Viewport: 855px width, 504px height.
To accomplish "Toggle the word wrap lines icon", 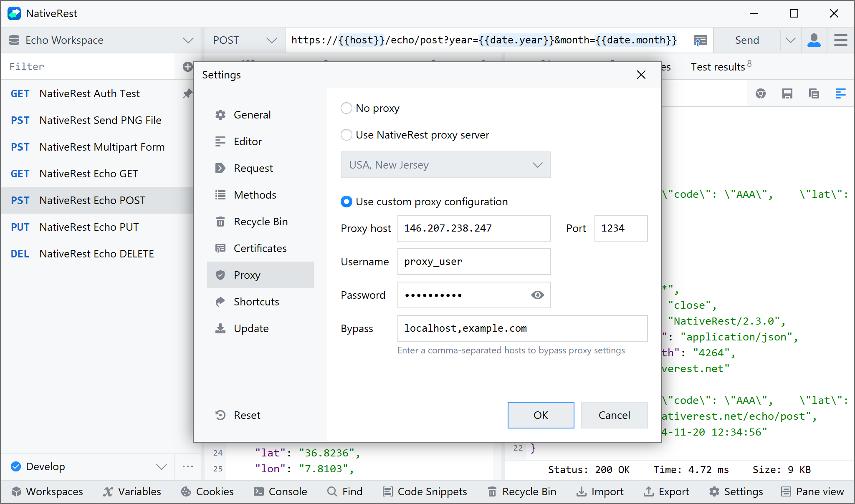I will (840, 93).
